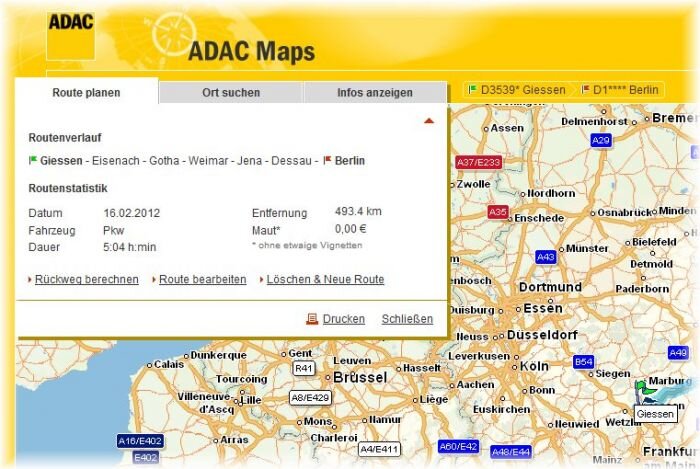
Task: Click the green start flag on map
Action: coord(642,389)
